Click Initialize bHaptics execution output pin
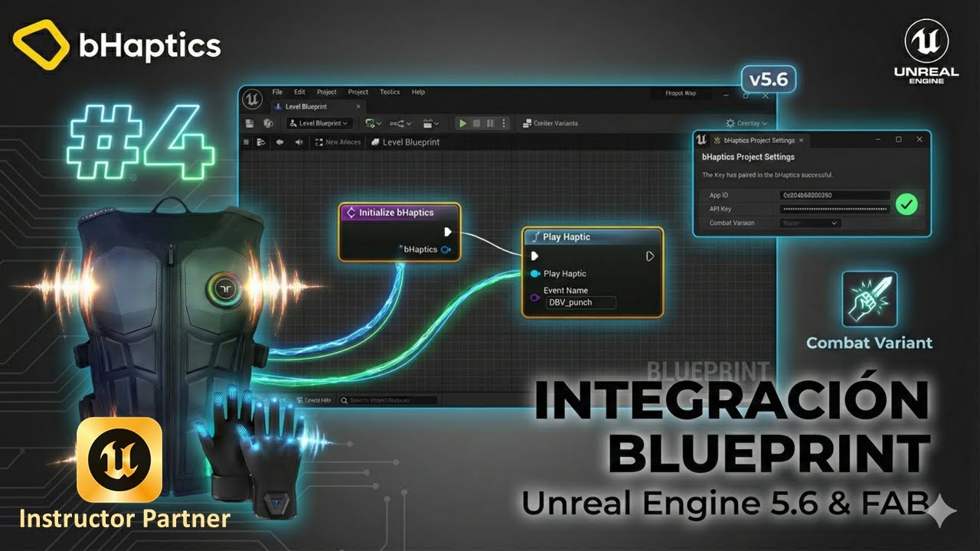This screenshot has height=551, width=980. coord(448,232)
